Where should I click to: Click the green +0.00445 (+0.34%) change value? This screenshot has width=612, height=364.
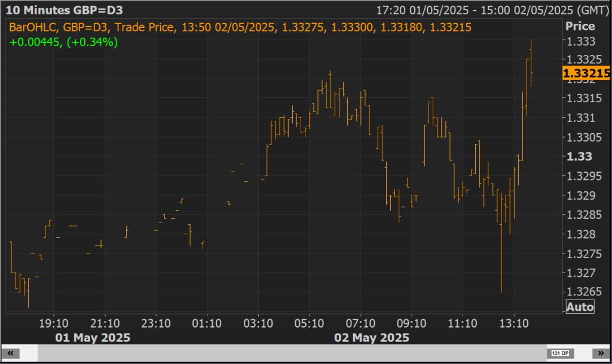click(x=63, y=42)
